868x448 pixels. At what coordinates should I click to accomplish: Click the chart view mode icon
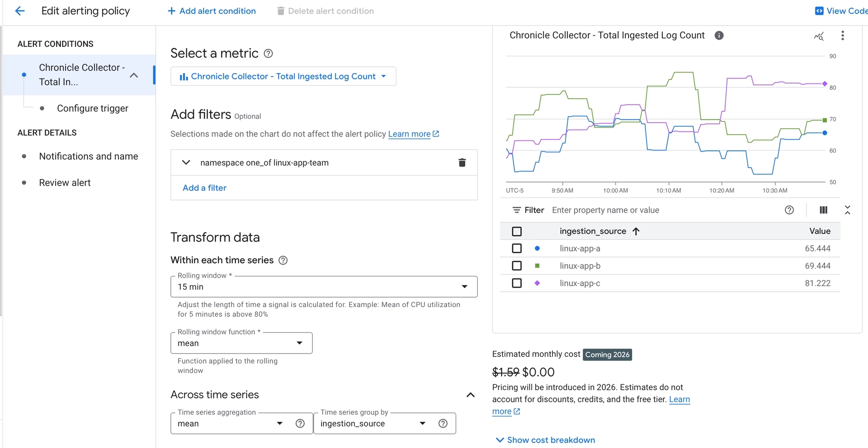click(x=819, y=37)
